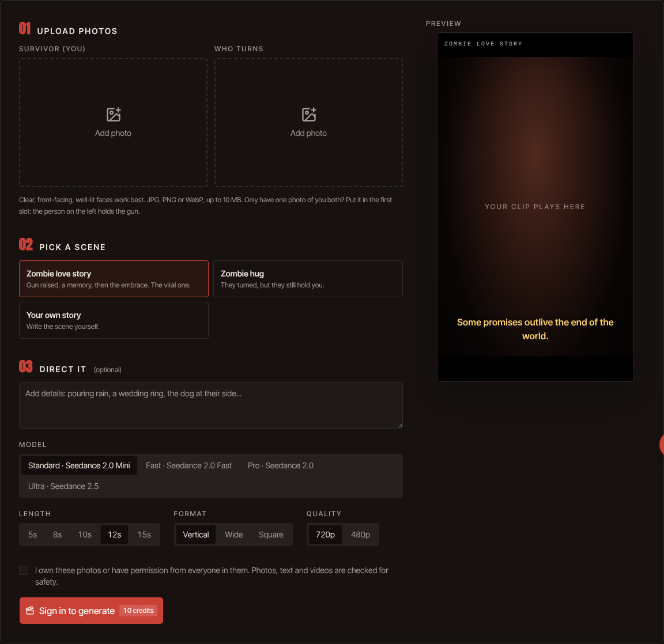Click the Survivor (You) upload drop zone label

click(52, 48)
